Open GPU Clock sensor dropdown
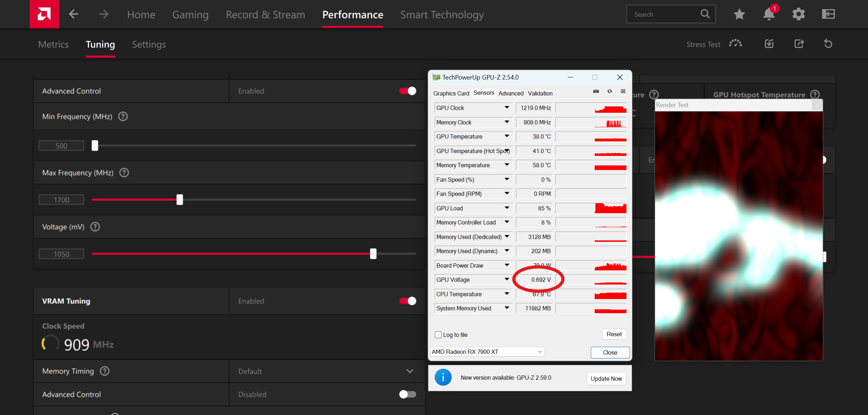 [x=507, y=107]
